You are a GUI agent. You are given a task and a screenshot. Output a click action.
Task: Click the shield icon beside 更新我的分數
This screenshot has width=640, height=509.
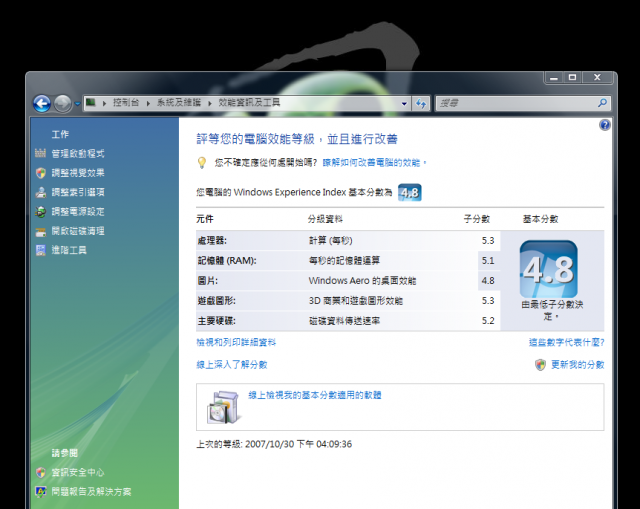click(540, 365)
